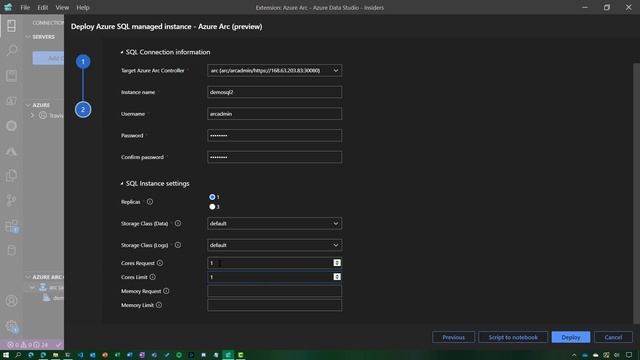640x360 pixels.
Task: Click the Deploy button
Action: pos(571,337)
